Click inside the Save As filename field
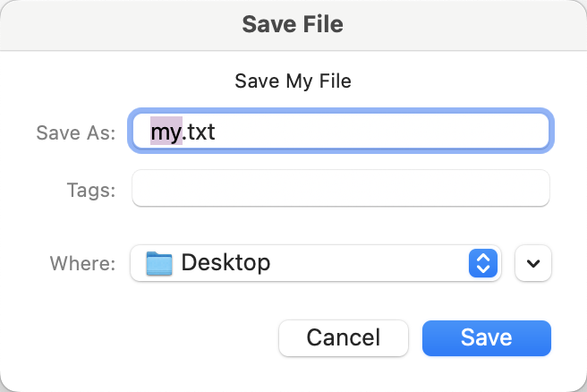Image resolution: width=587 pixels, height=392 pixels. [358, 132]
